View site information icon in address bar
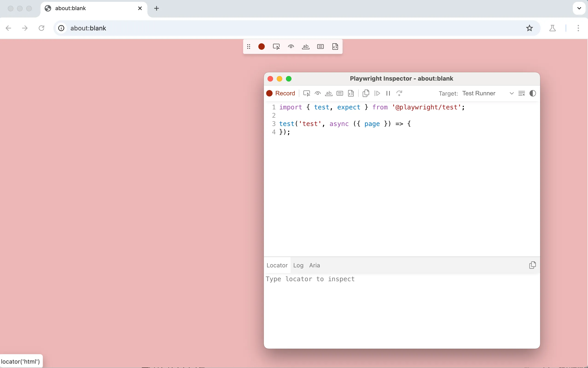Screen dimensions: 588x368 click(61, 28)
